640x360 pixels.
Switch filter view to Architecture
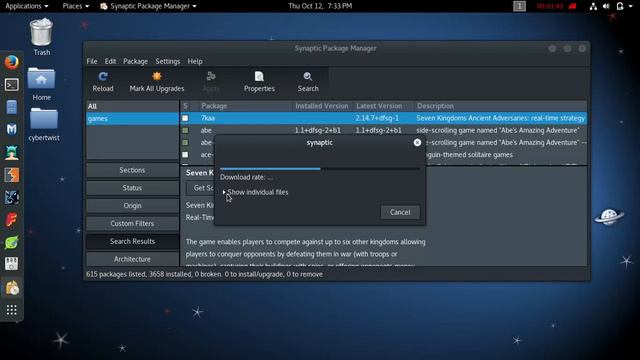pyautogui.click(x=132, y=259)
